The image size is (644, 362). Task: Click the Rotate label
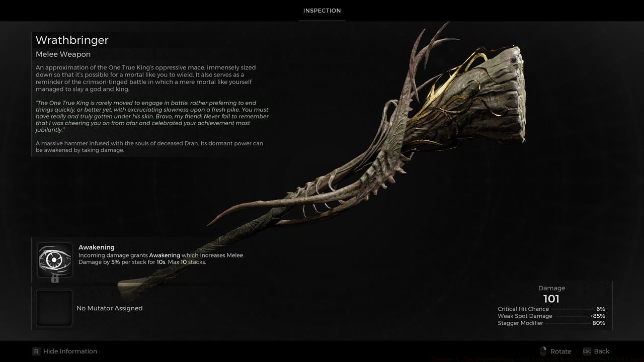coord(560,351)
